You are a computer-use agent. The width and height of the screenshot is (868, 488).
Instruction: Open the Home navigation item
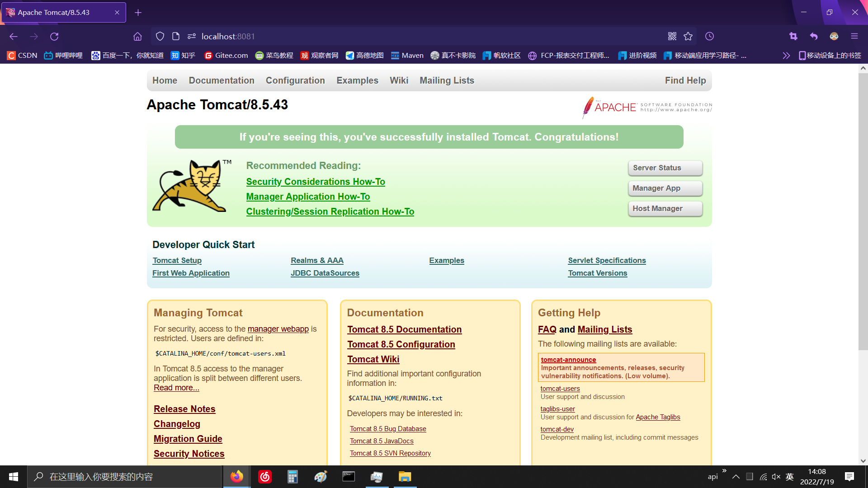[165, 80]
